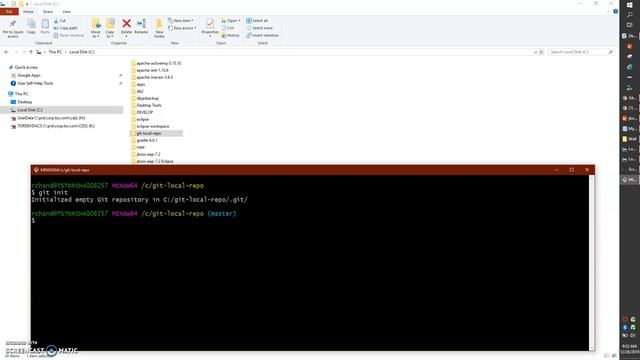
Task: Maximize the MINGW64 terminal window
Action: (571, 170)
